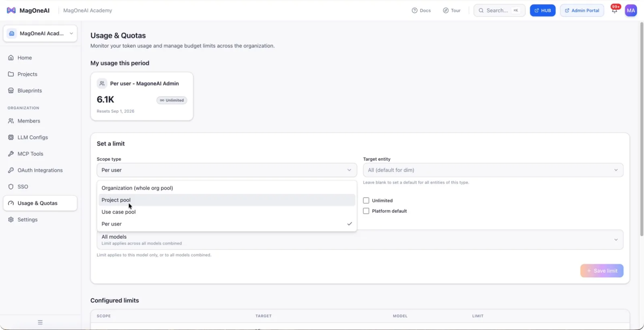Click the SSO shield icon

[x=11, y=187]
